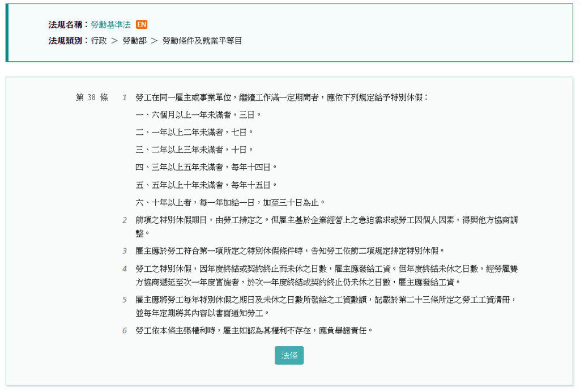The width and height of the screenshot is (580, 392).
Task: Click paragraph number 3 marker
Action: pyautogui.click(x=125, y=251)
